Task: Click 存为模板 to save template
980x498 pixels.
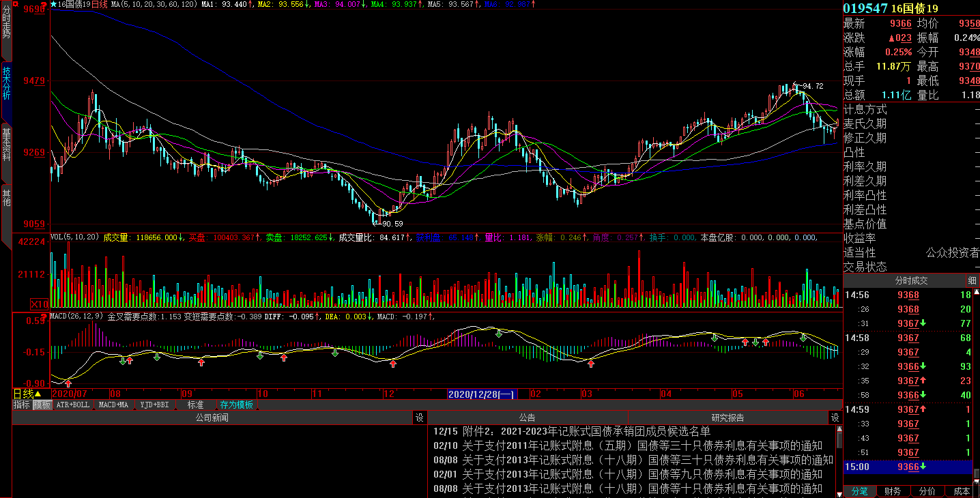Action: pos(236,405)
